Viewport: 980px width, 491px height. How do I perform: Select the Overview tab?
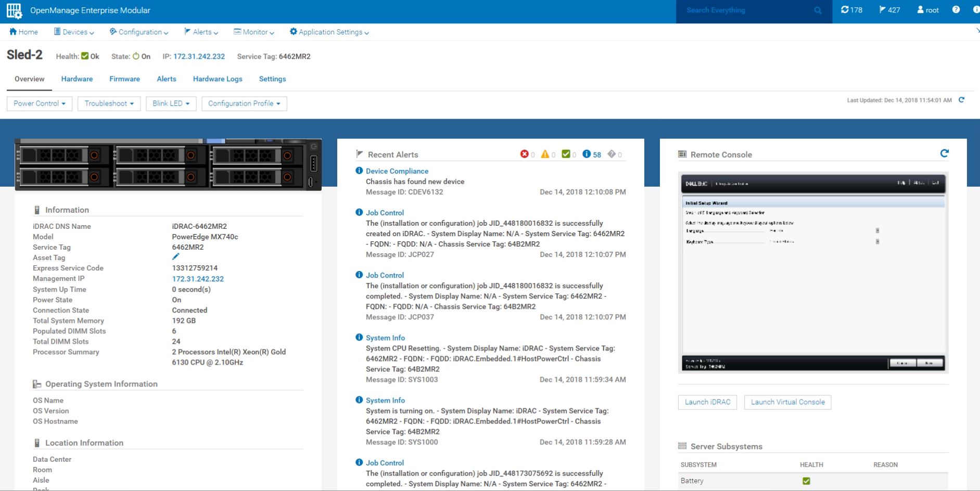[30, 79]
